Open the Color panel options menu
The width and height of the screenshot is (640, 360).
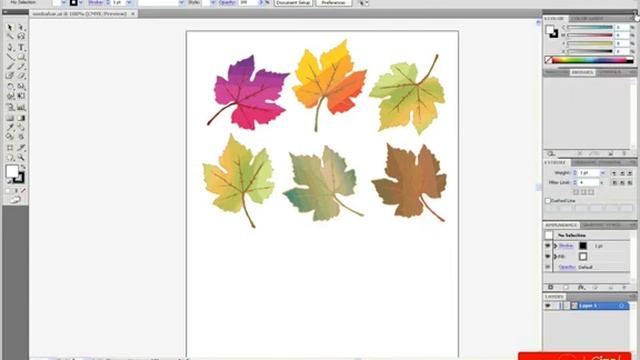pos(633,19)
